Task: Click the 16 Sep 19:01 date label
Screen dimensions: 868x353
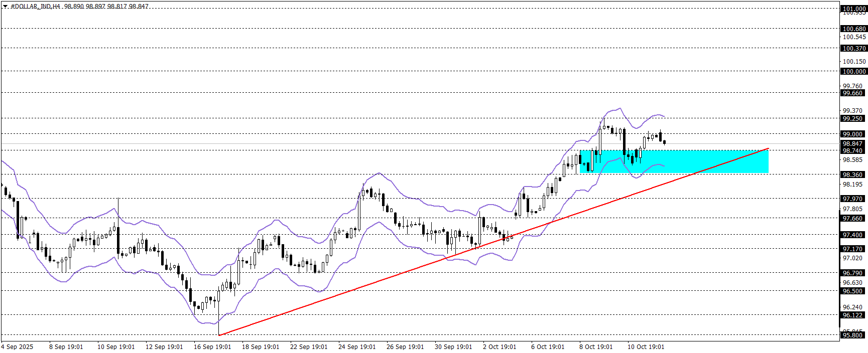Action: click(x=212, y=347)
